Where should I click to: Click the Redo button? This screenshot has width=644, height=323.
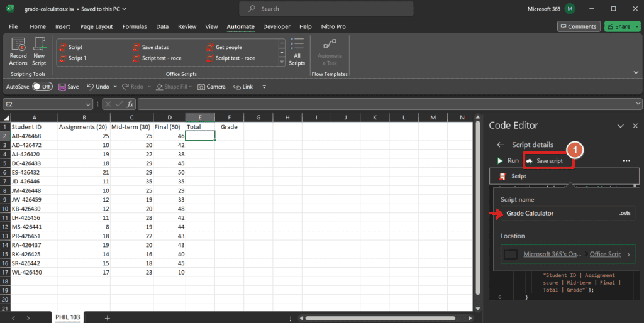point(133,87)
